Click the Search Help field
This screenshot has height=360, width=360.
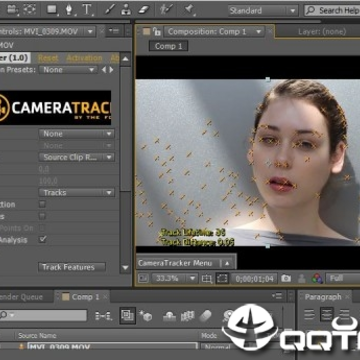332,11
